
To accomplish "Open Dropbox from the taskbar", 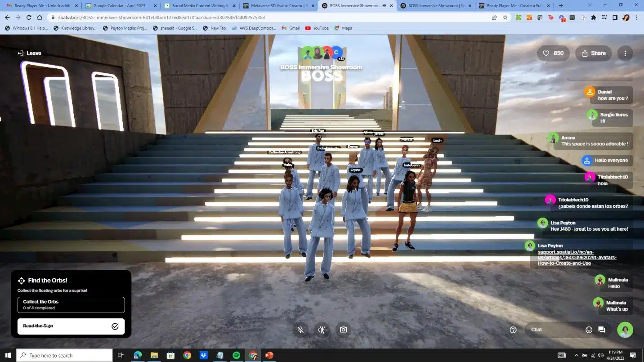I will coord(203,355).
